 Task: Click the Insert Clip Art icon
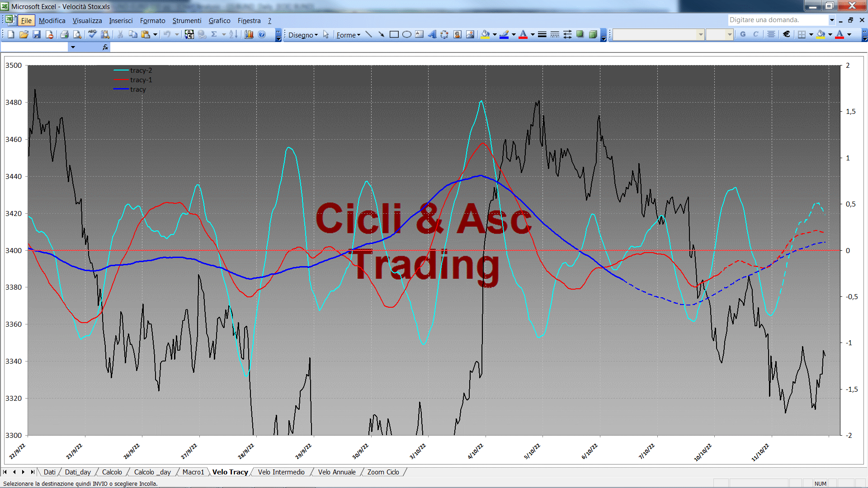click(x=458, y=34)
